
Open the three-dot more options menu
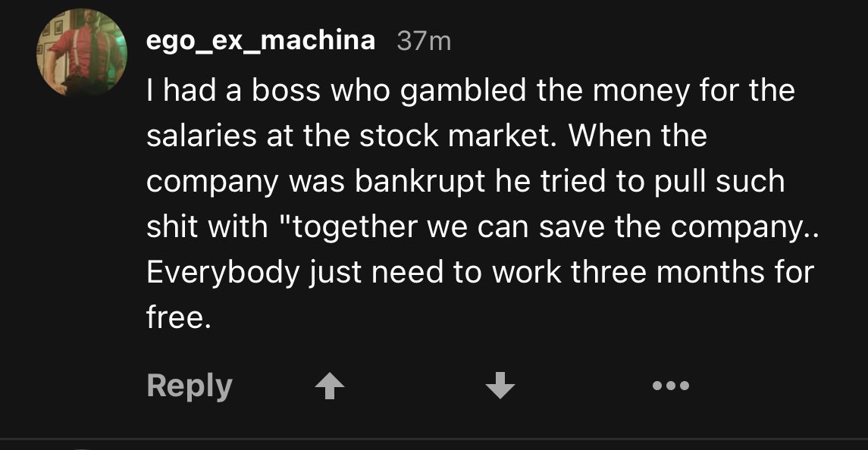(x=671, y=386)
